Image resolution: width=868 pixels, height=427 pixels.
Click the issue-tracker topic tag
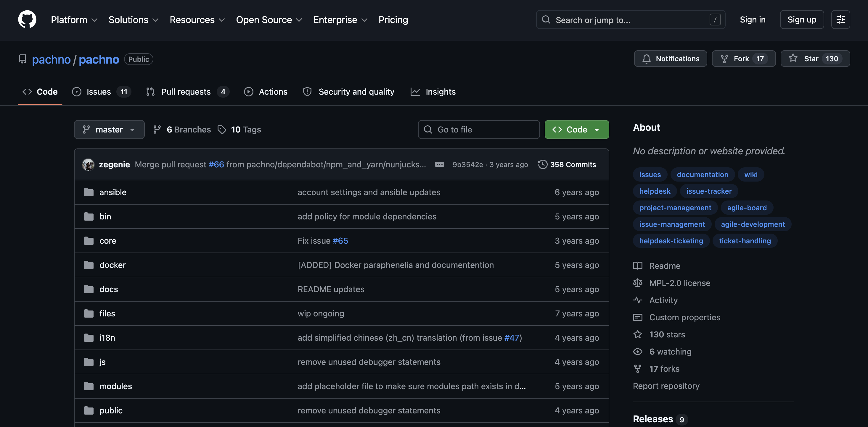(x=709, y=191)
